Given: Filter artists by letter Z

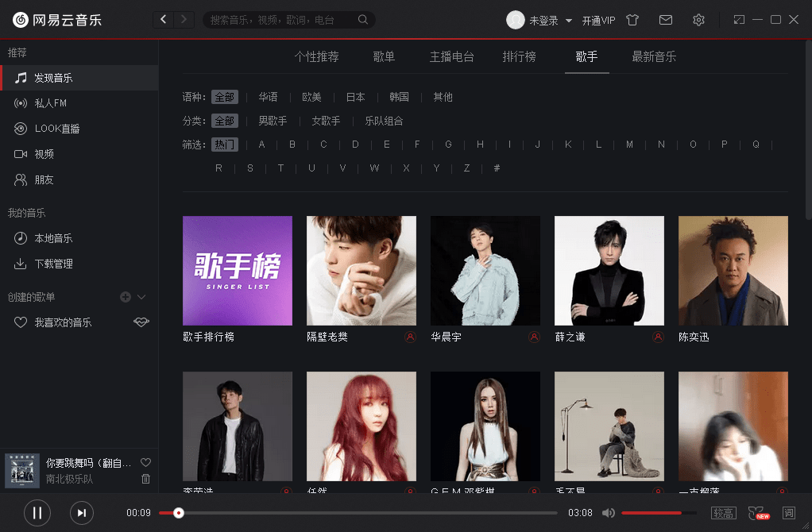Looking at the screenshot, I should coord(467,168).
